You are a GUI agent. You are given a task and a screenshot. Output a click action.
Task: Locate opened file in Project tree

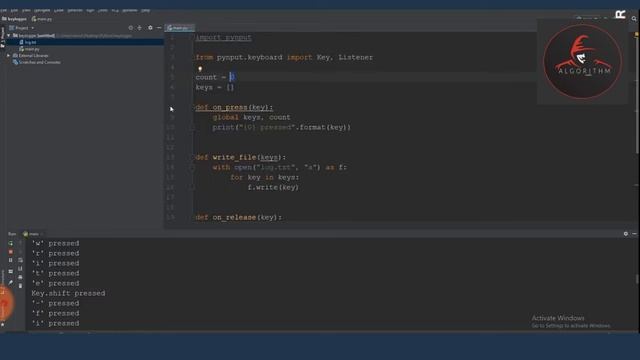point(131,28)
